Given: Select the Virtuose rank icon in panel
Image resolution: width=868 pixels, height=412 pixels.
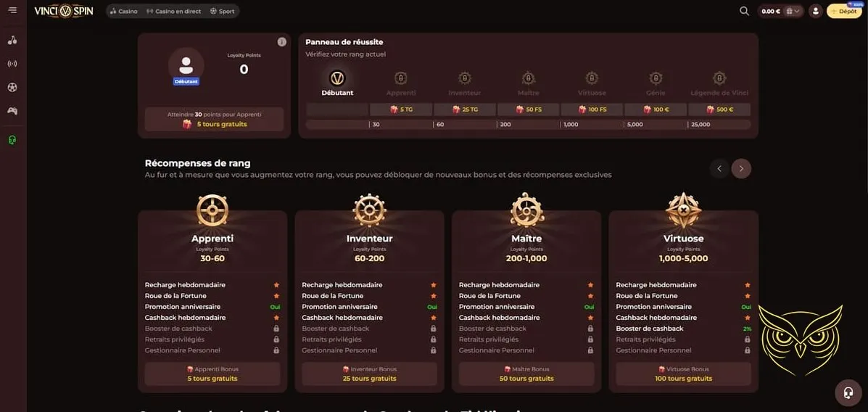Looking at the screenshot, I should (x=592, y=78).
